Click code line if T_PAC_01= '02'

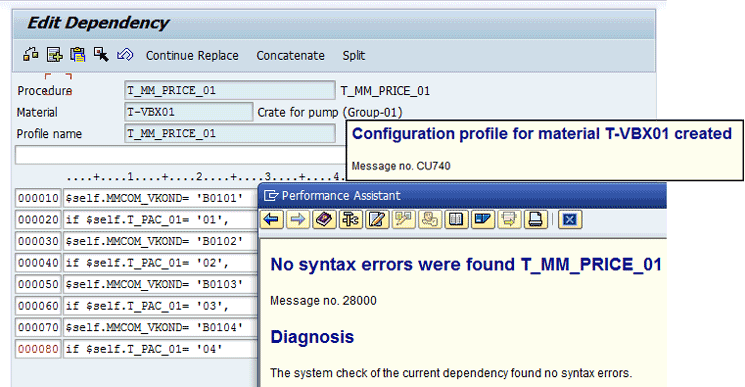click(x=161, y=263)
